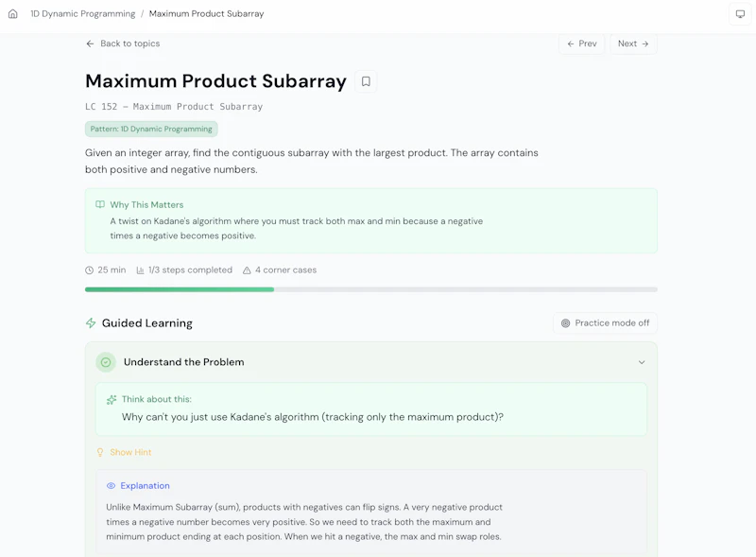Click the lightbulb hint icon
Viewport: 756px width, 557px height.
click(100, 452)
